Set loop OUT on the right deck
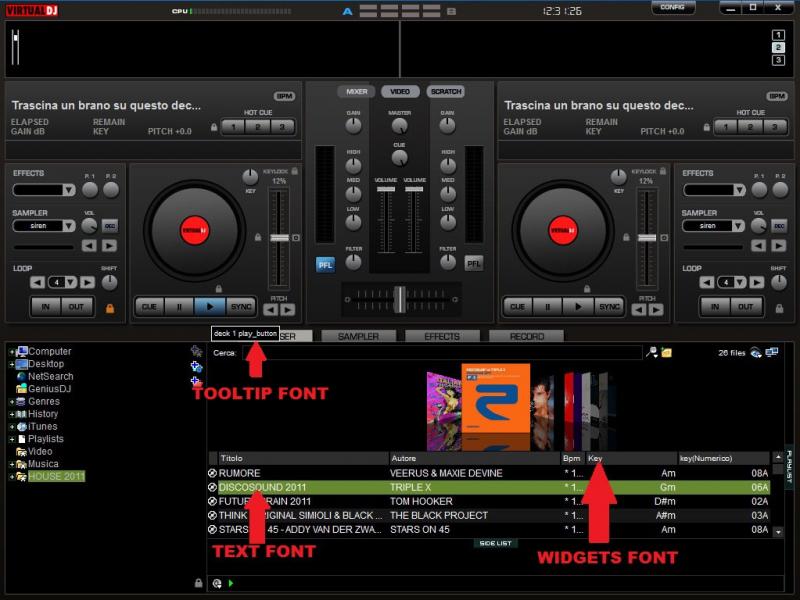 click(745, 307)
